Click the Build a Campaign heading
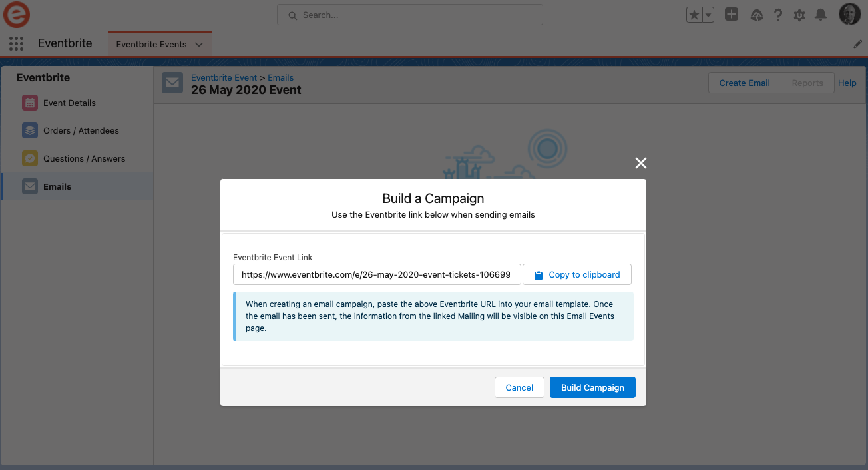868x470 pixels. (433, 198)
